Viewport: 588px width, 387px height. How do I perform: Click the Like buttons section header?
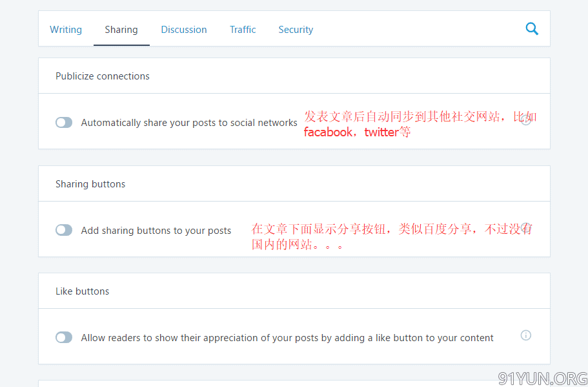[82, 291]
